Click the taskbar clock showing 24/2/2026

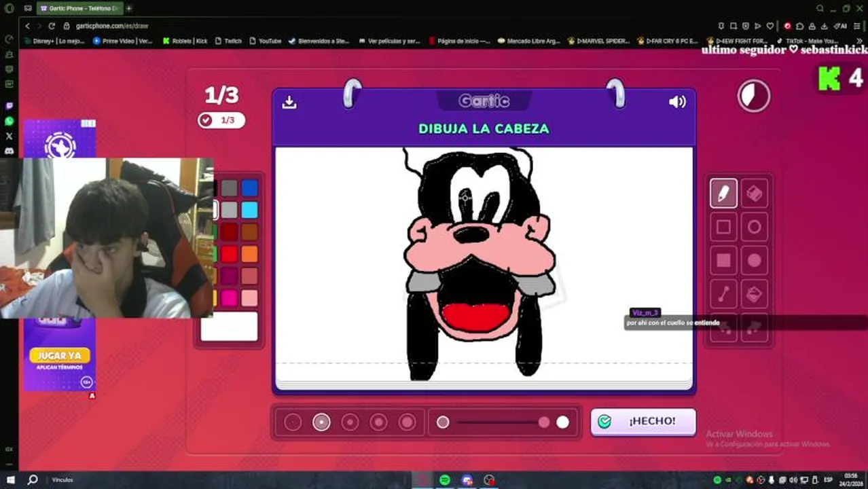[x=852, y=480]
